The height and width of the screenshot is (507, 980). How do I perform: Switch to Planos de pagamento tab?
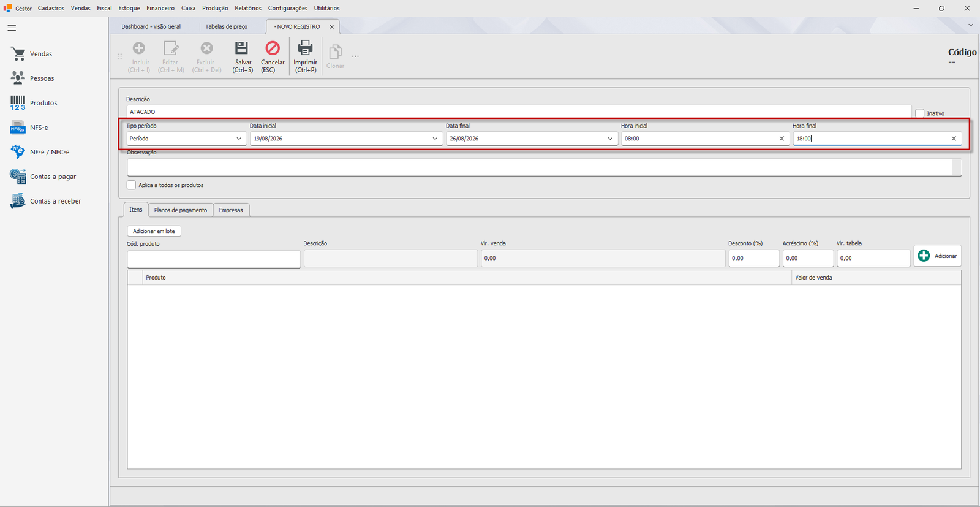[181, 210]
